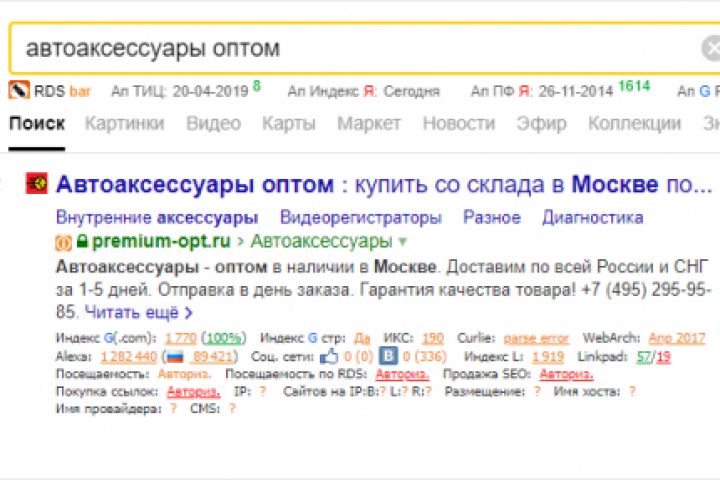This screenshot has height=480, width=720.
Task: Click the ИКС value 190
Action: coord(433,338)
